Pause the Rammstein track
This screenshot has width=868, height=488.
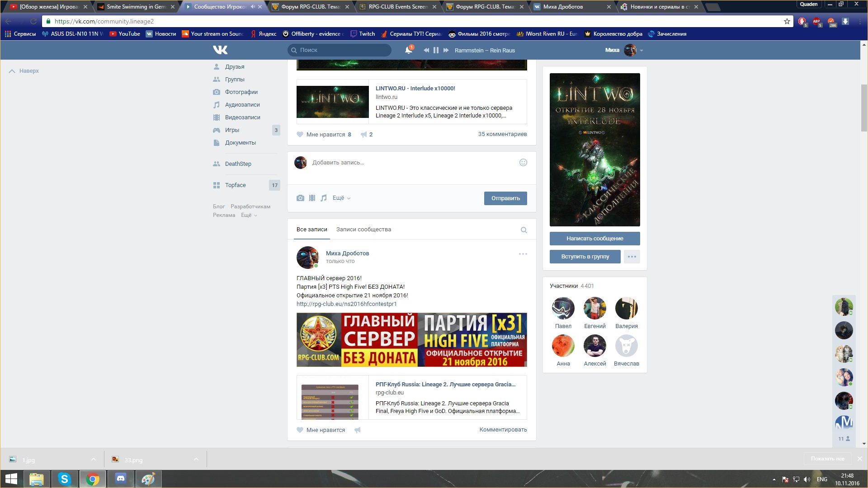(x=436, y=50)
